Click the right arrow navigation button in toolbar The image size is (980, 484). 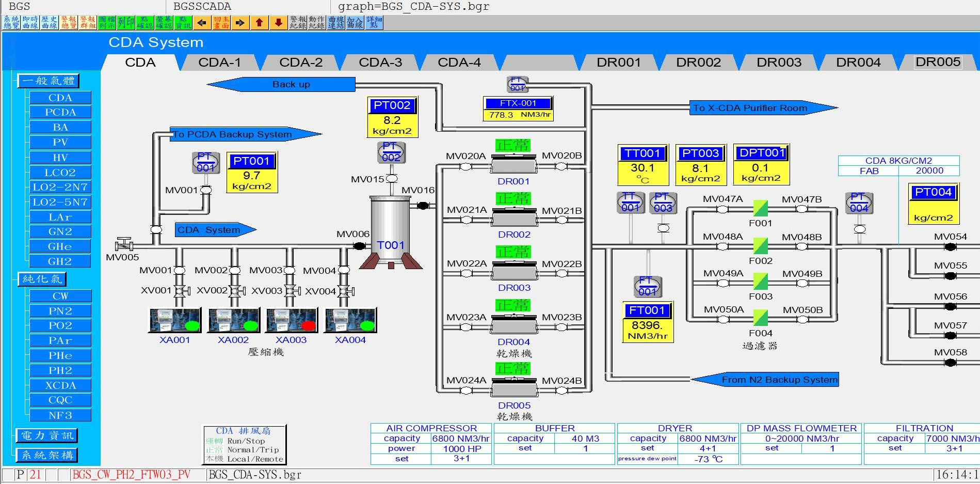[240, 23]
